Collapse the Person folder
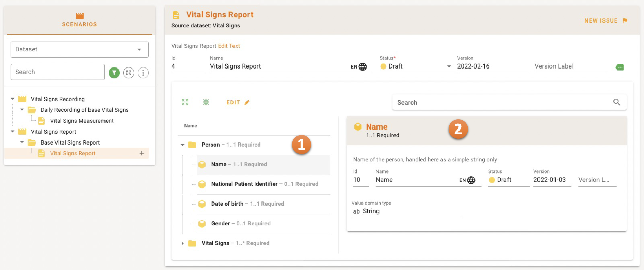The image size is (644, 270). point(183,145)
